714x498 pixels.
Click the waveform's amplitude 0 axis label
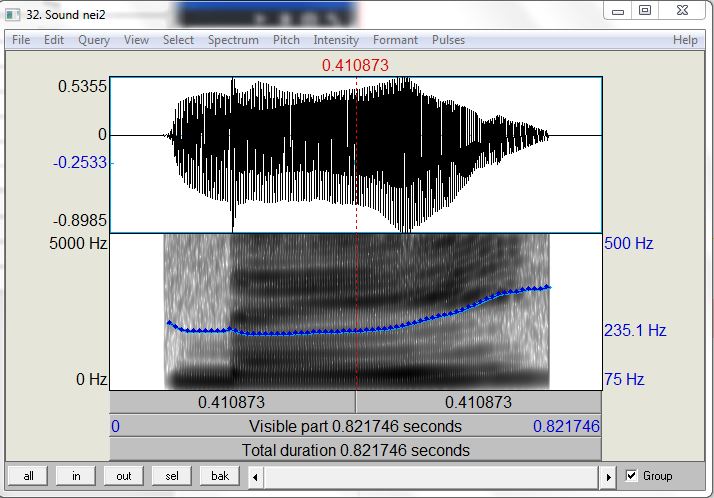(x=102, y=134)
